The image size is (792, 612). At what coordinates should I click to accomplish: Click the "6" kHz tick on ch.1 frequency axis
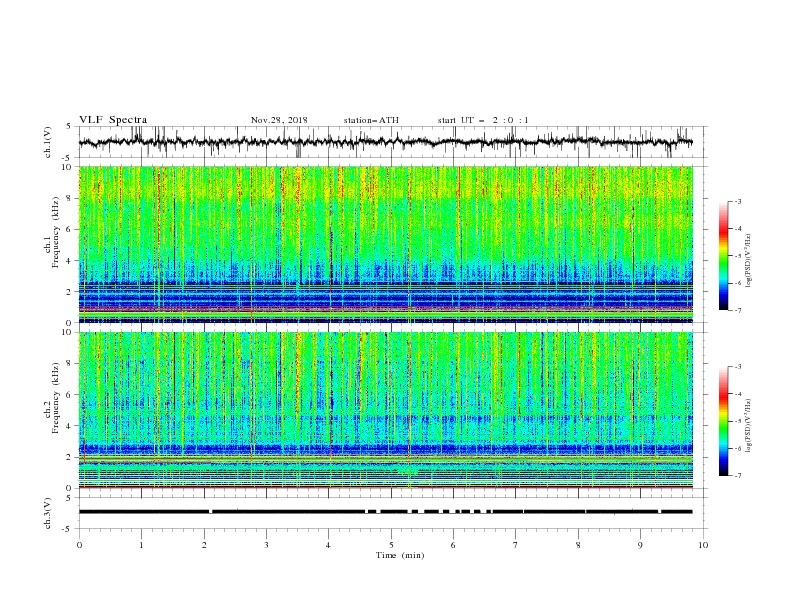[x=69, y=229]
